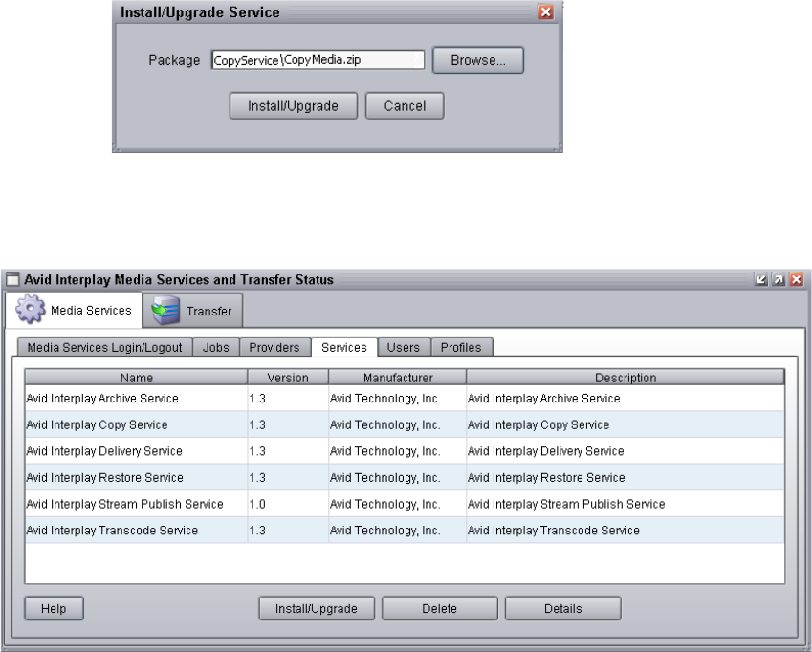
Task: Click version 1.0 of Stream Publish Service
Action: tap(288, 504)
